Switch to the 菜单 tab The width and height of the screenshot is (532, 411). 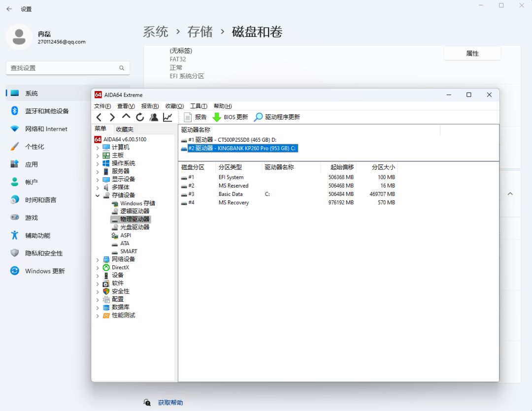(100, 129)
